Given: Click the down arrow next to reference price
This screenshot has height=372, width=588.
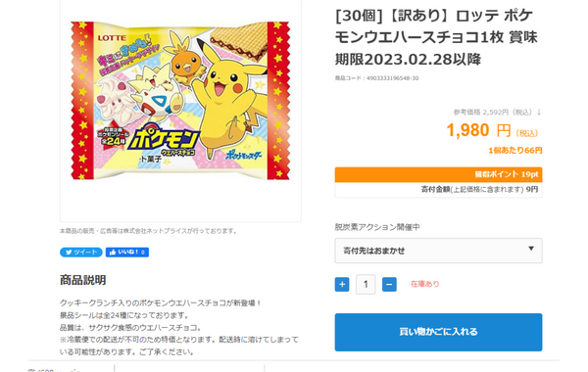Looking at the screenshot, I should click(x=539, y=112).
